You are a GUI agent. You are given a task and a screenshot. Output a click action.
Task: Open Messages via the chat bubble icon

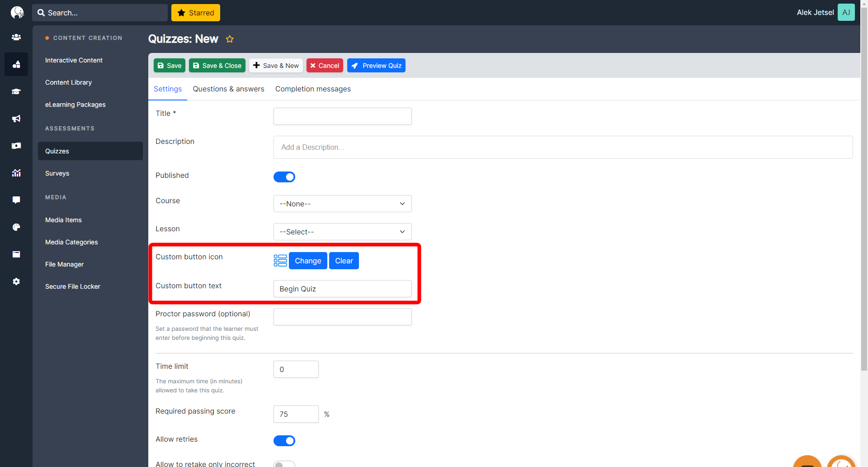tap(16, 200)
